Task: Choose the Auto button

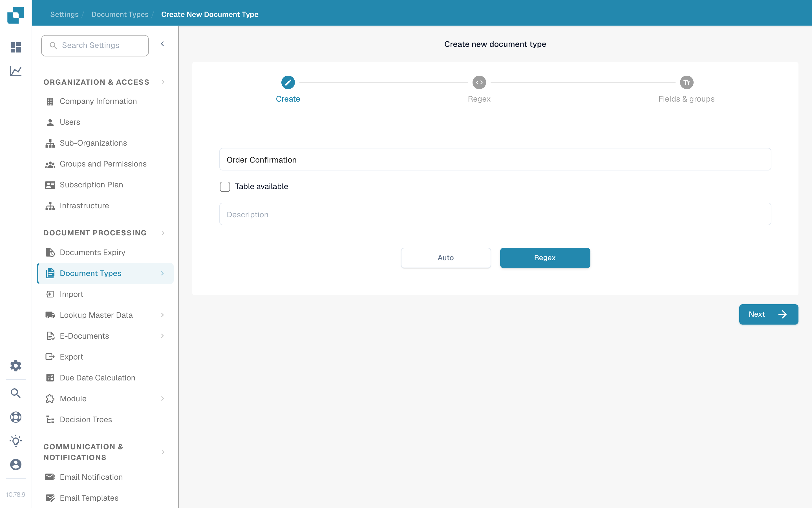Action: point(445,258)
